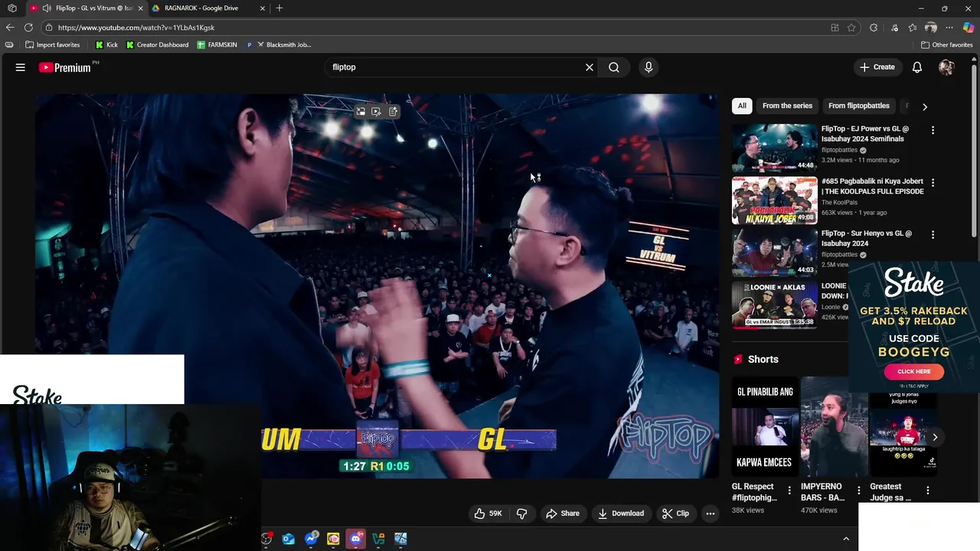Dislike the video with thumbs down
Screen dimensions: 980x551
pyautogui.click(x=521, y=514)
